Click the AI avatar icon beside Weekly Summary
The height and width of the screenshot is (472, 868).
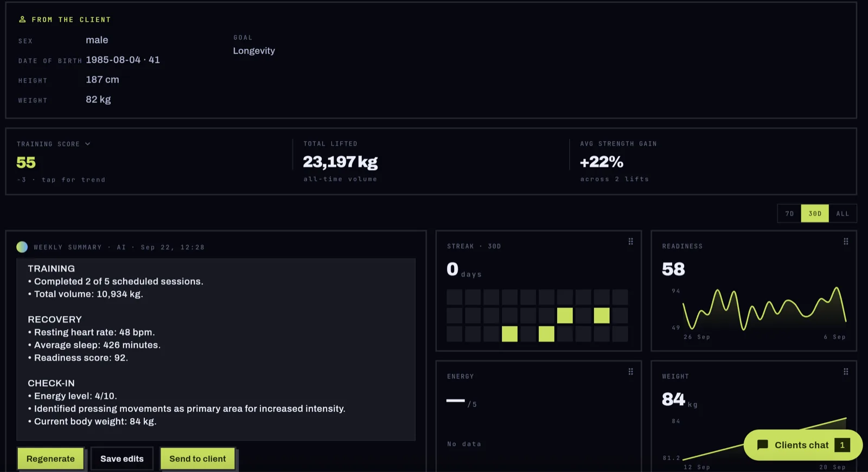pyautogui.click(x=22, y=247)
